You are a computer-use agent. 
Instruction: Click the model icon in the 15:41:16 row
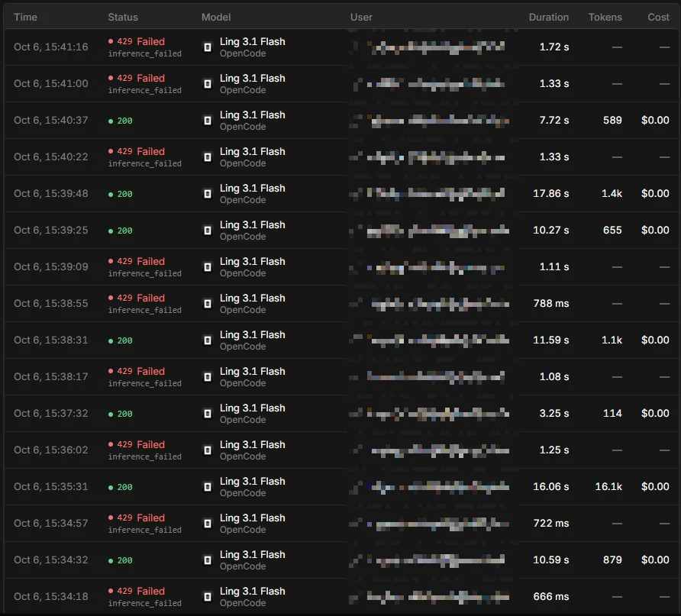(208, 47)
